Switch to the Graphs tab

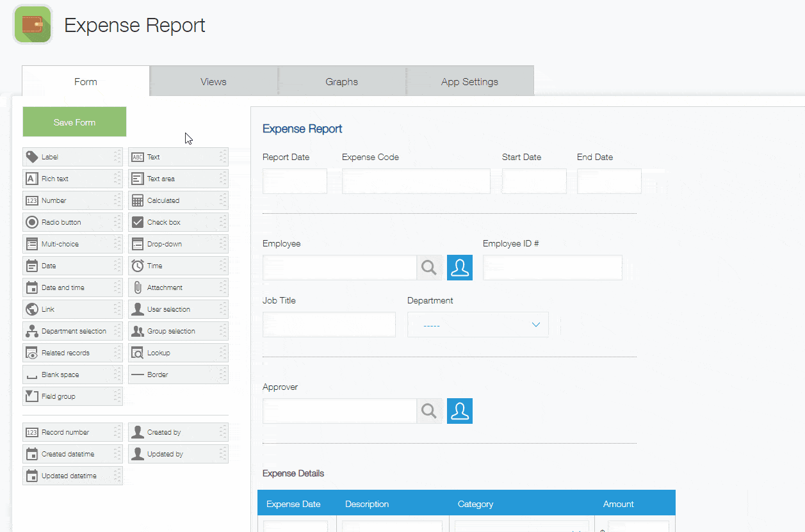pyautogui.click(x=341, y=81)
